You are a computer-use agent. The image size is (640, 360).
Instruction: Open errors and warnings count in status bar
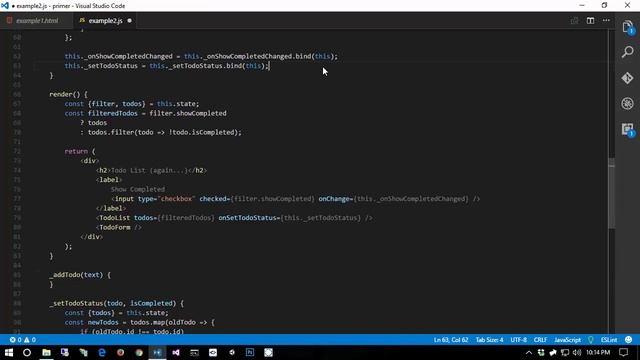(x=23, y=340)
